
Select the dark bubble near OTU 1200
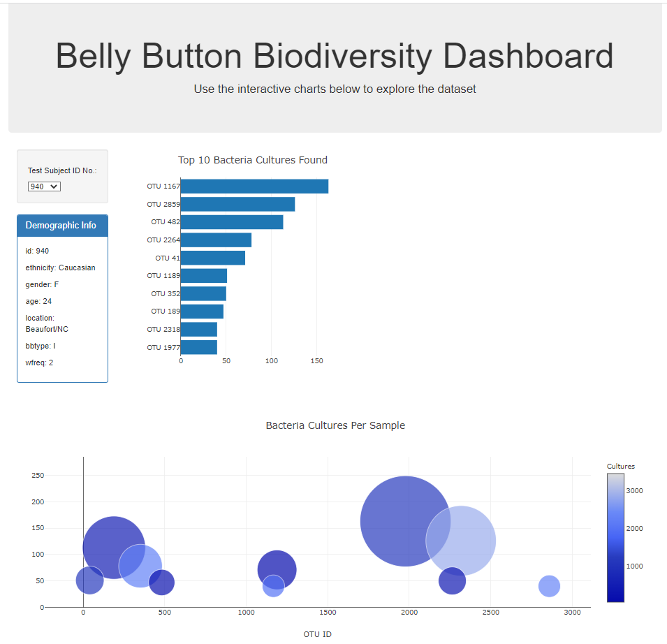pyautogui.click(x=278, y=568)
